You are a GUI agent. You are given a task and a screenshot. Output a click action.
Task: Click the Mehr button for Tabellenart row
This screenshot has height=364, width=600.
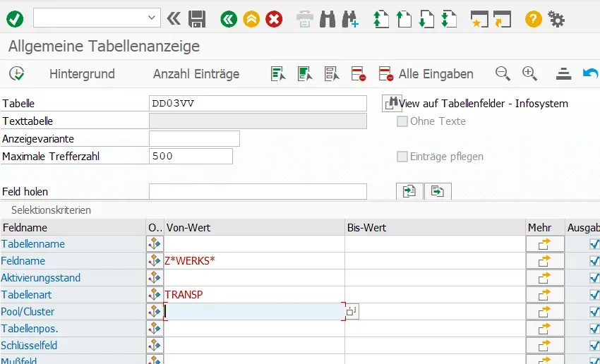[x=544, y=295]
